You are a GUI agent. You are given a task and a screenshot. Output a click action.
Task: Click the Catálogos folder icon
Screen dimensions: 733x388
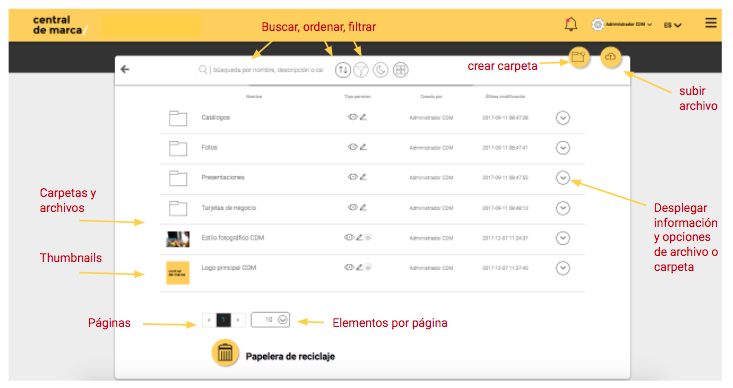[178, 118]
